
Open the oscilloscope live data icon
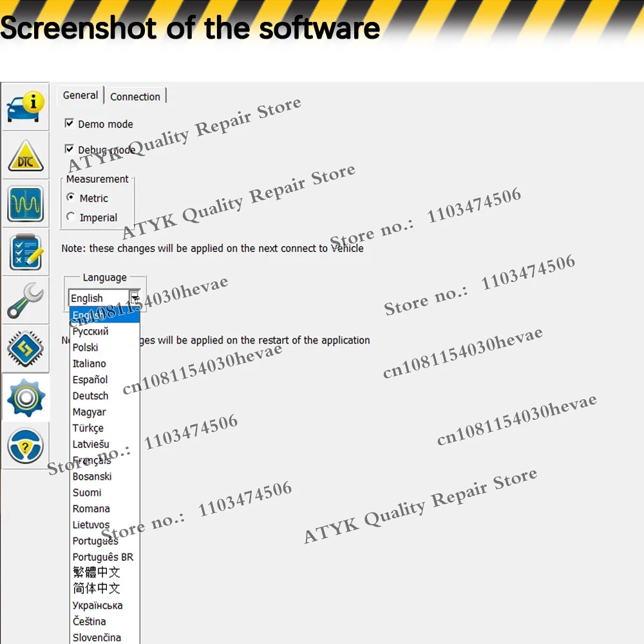(26, 204)
